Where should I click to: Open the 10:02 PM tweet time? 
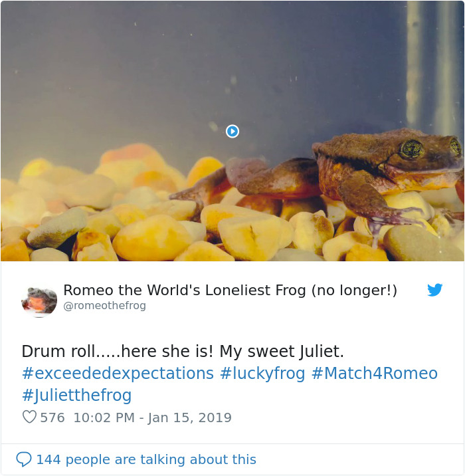tap(105, 418)
